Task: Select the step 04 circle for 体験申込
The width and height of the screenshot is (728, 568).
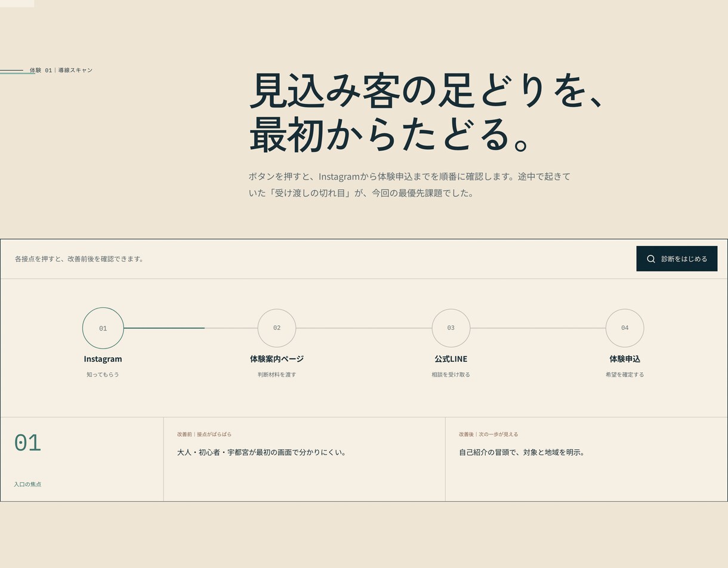Action: (x=625, y=328)
